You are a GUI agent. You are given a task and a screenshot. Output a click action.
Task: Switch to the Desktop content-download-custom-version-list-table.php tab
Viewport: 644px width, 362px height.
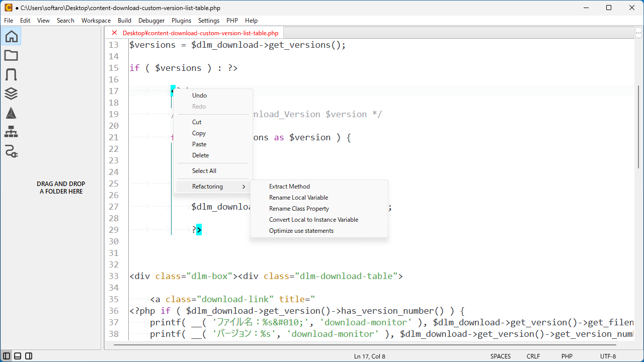pos(200,33)
